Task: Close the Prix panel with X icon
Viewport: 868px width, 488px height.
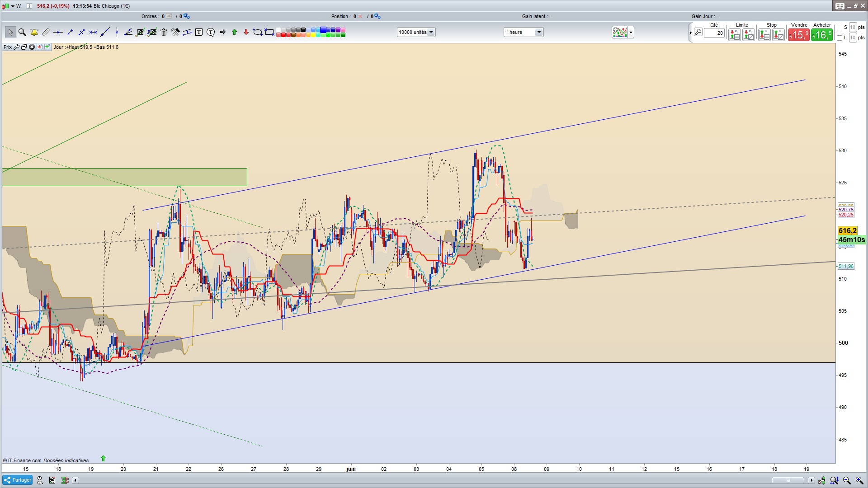Action: 32,47
